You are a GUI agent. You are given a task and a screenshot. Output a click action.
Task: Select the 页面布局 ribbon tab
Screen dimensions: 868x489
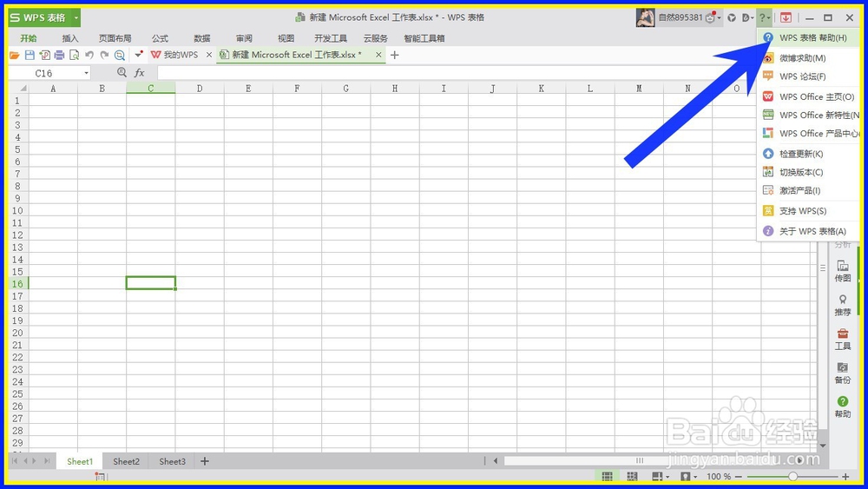click(x=115, y=38)
